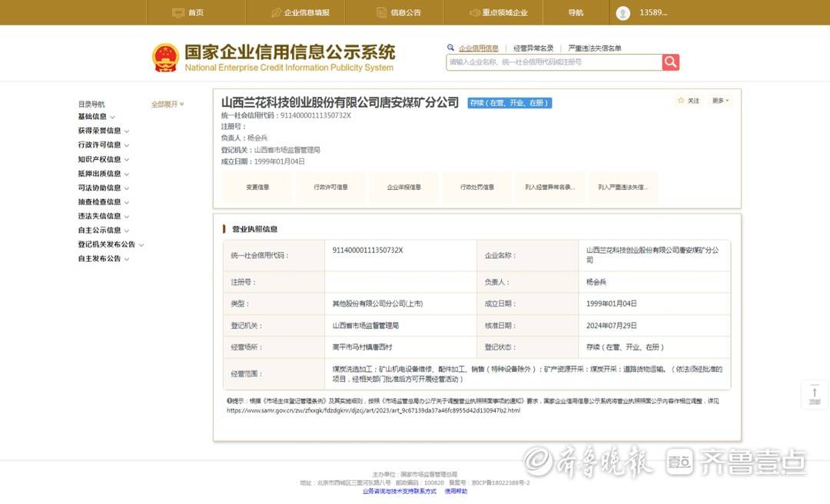830x504 pixels.
Task: Click 其他股份有限公司分公司(上市) type cell
Action: tap(377, 304)
